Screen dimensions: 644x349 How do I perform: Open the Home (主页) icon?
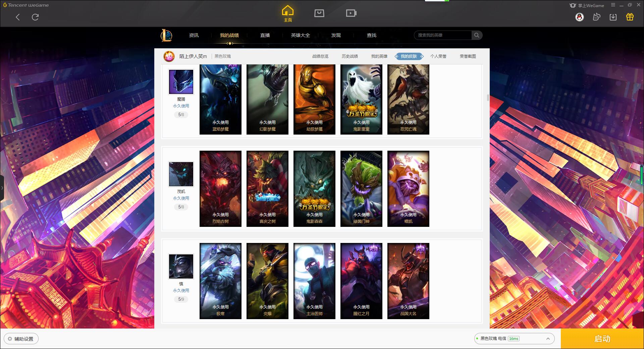[x=288, y=14]
